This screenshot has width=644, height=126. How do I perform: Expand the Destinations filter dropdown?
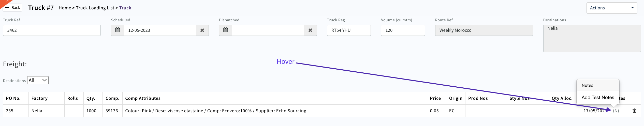38,80
